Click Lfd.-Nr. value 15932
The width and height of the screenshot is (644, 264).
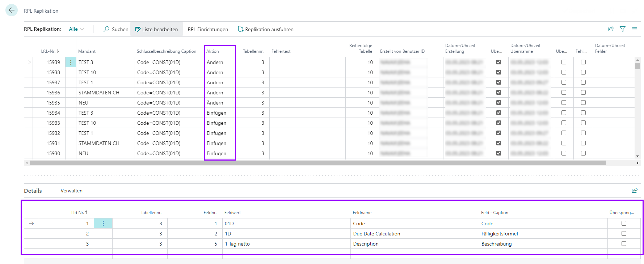click(x=53, y=133)
